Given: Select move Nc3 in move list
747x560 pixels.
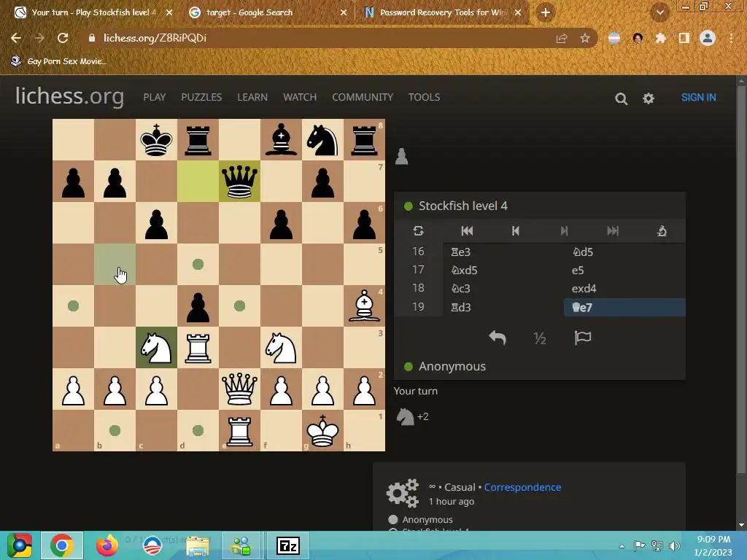Looking at the screenshot, I should [x=503, y=288].
